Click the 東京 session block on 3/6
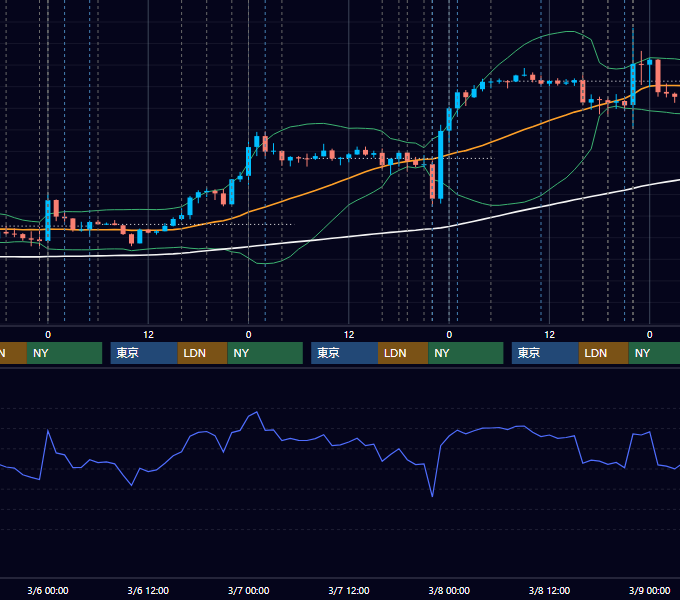The height and width of the screenshot is (600, 680). pyautogui.click(x=144, y=353)
